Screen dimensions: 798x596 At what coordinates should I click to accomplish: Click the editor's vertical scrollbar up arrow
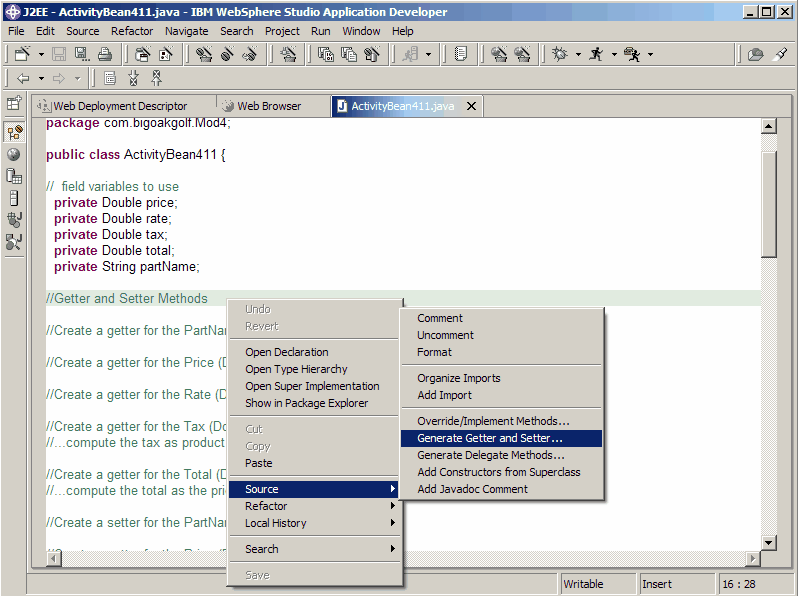[768, 126]
